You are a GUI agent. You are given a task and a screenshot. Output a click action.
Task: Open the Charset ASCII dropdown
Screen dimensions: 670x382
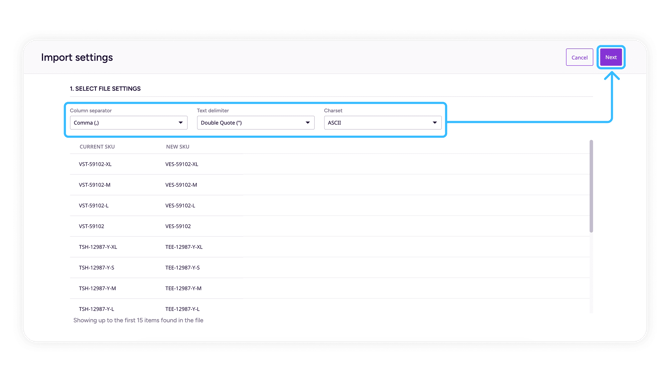(x=382, y=123)
